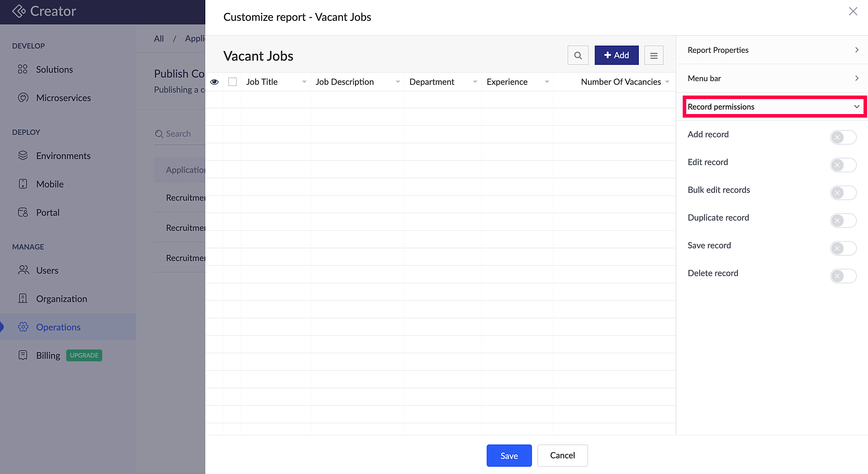The image size is (868, 474).
Task: Turn on Delete record permission toggle
Action: point(843,276)
